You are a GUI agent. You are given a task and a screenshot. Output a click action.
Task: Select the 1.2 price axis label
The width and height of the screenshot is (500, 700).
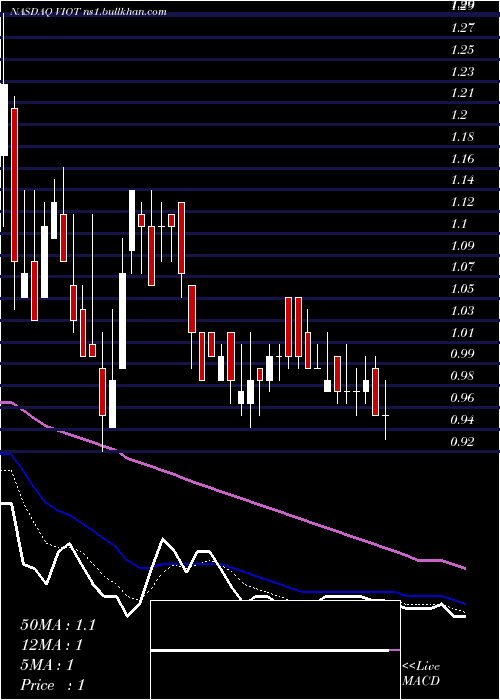(459, 115)
